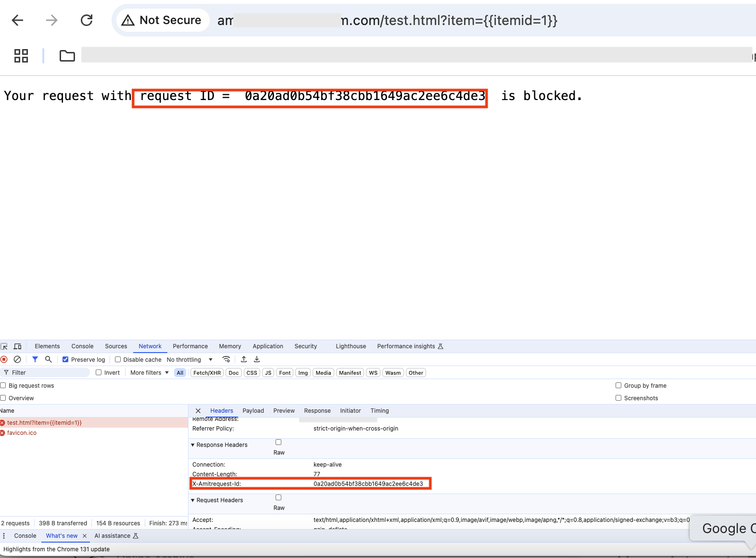Toggle the network filter funnel icon
Screen dimensions: 756x558
[x=35, y=359]
